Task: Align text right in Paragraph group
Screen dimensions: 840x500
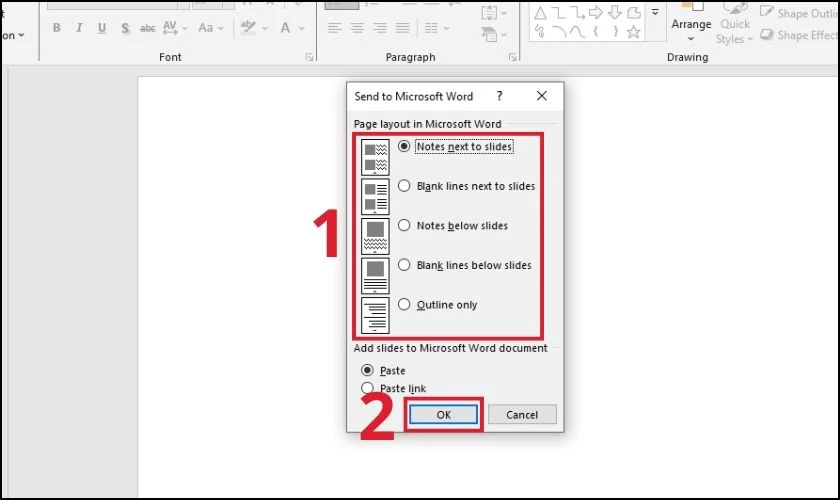Action: click(380, 28)
